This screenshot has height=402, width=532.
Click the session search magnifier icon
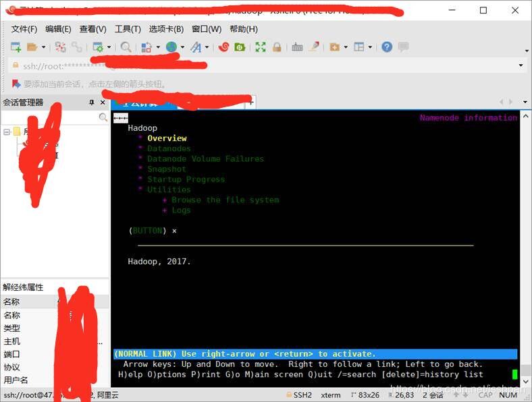[103, 117]
